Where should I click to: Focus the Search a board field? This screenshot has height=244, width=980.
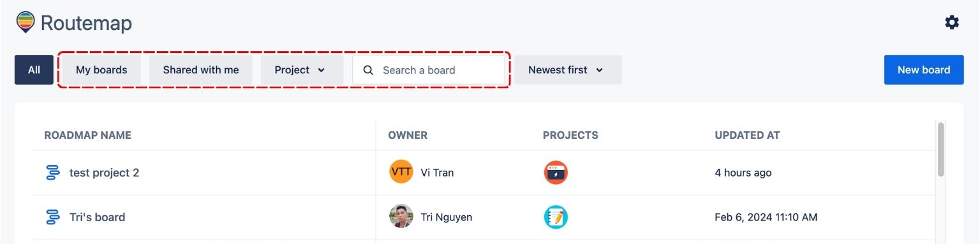[429, 70]
